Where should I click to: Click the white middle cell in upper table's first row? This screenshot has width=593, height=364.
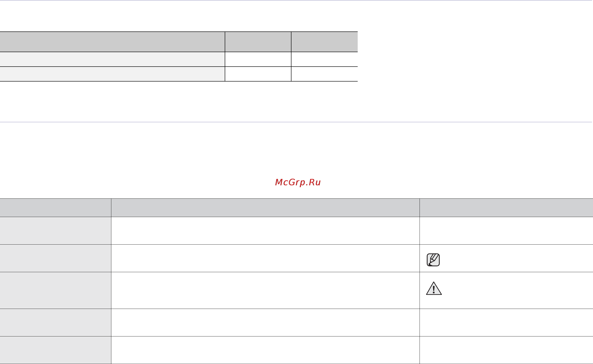[258, 59]
